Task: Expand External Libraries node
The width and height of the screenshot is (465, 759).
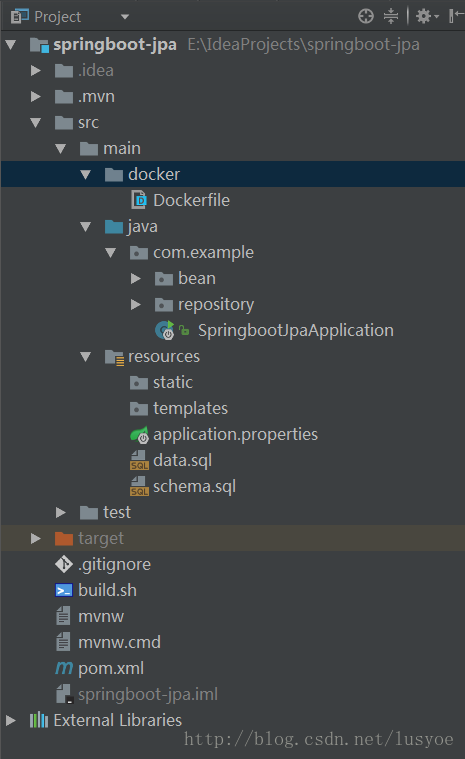Action: [x=10, y=720]
